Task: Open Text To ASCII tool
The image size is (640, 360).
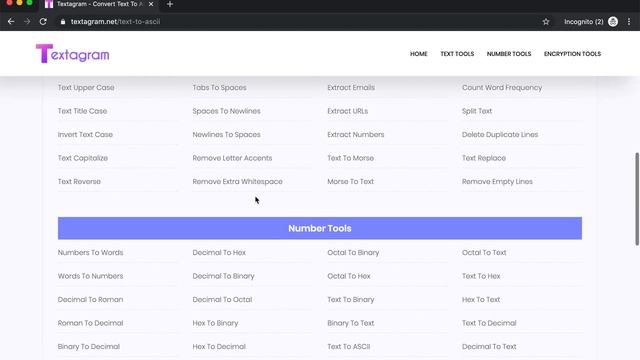Action: [x=349, y=347]
